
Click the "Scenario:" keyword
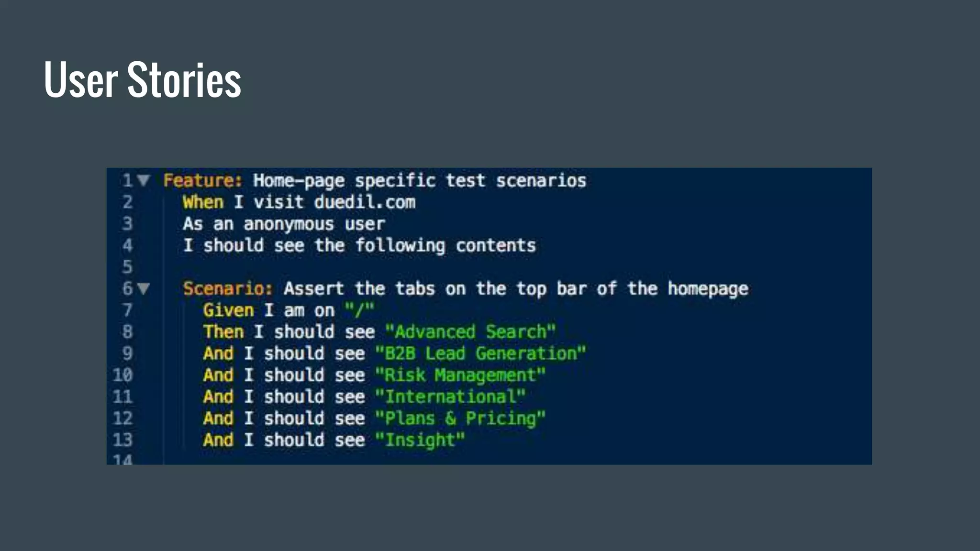point(228,288)
